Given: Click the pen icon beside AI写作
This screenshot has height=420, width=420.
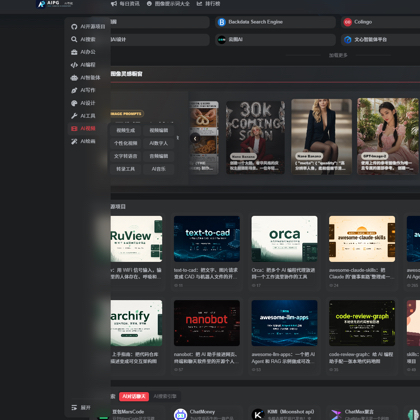Looking at the screenshot, I should click(74, 90).
